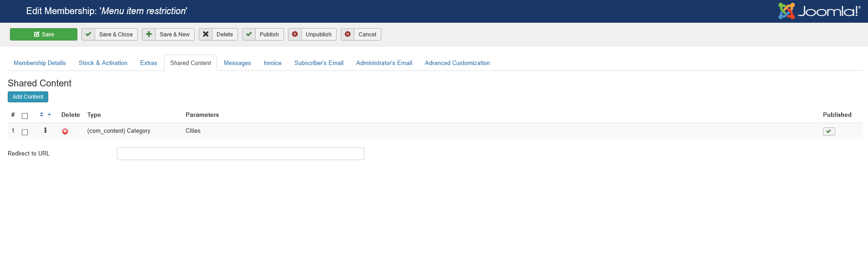Switch to Stock & Activation tab
This screenshot has width=868, height=266.
[103, 63]
